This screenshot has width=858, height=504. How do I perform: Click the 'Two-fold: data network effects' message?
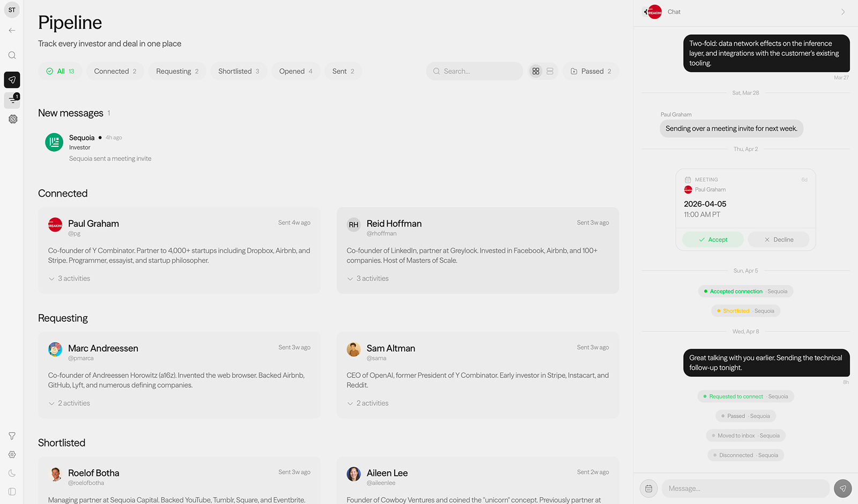[x=766, y=54]
